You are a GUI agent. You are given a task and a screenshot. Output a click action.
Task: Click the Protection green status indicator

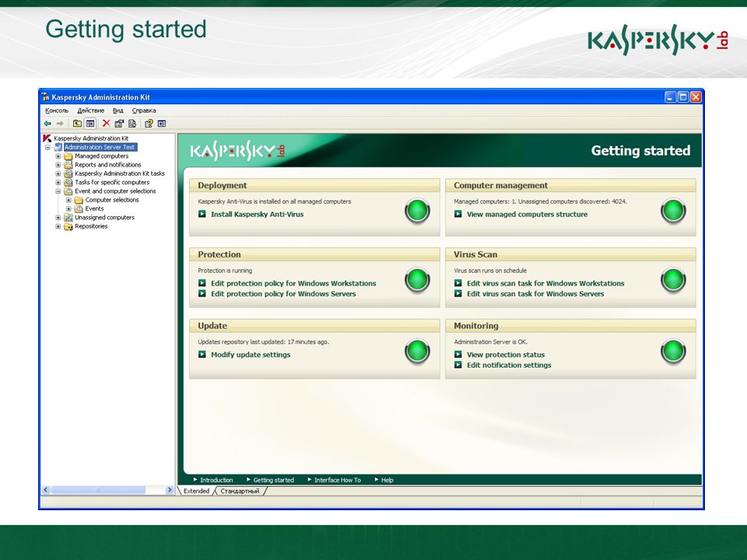[417, 280]
